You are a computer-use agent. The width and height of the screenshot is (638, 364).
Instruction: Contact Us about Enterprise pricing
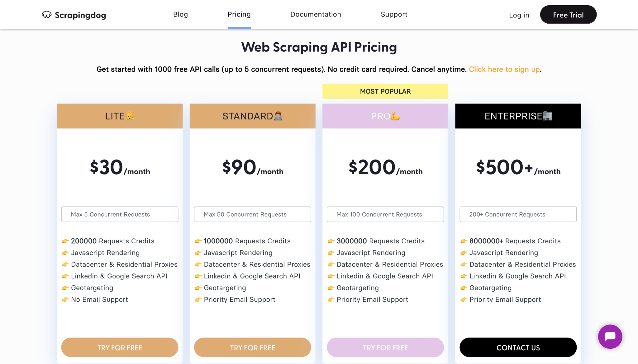pyautogui.click(x=518, y=348)
